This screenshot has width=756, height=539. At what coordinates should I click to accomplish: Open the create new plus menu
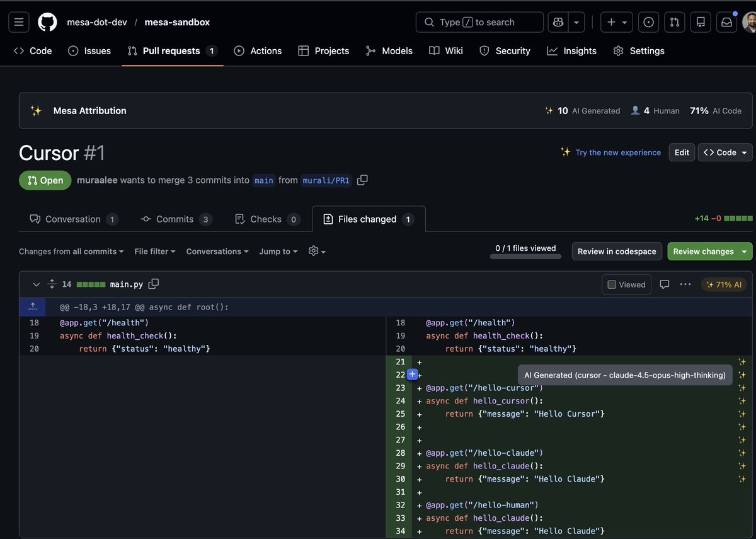pos(617,22)
